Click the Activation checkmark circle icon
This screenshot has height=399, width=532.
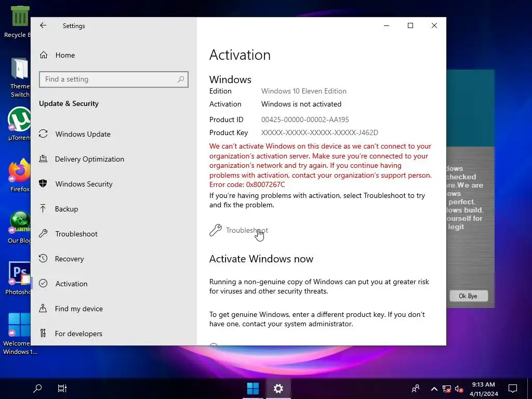[x=43, y=283]
